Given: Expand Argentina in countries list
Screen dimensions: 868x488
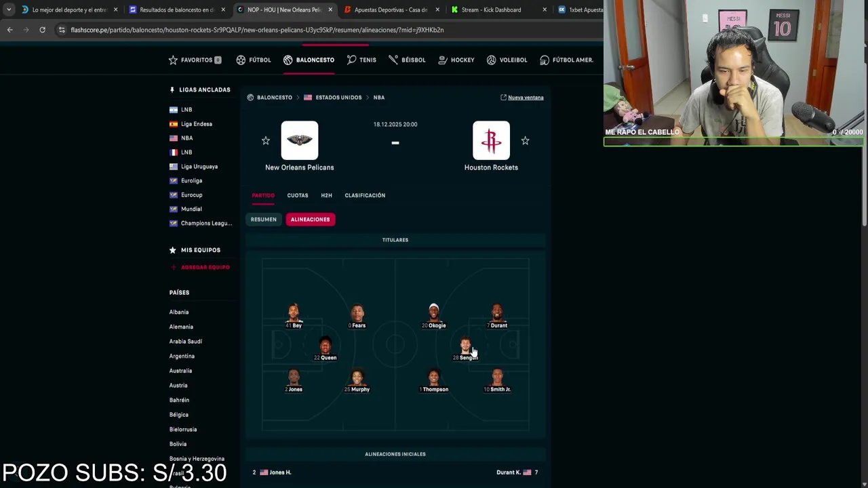Looking at the screenshot, I should [182, 357].
